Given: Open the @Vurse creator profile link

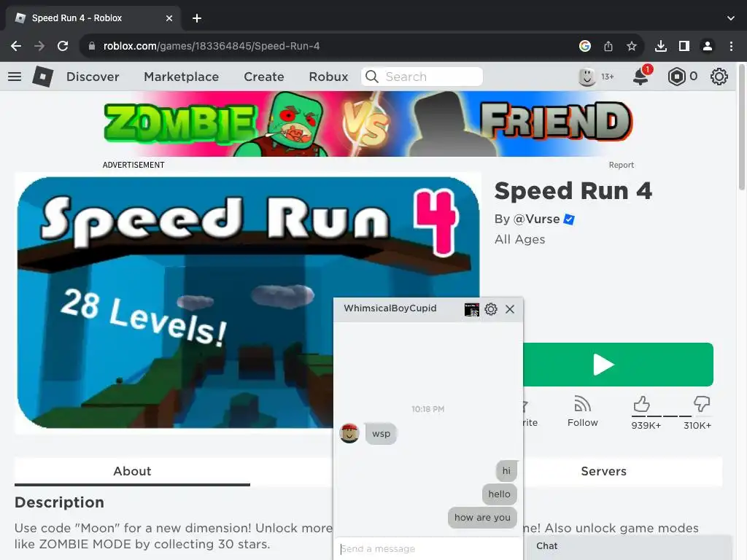Looking at the screenshot, I should point(536,219).
